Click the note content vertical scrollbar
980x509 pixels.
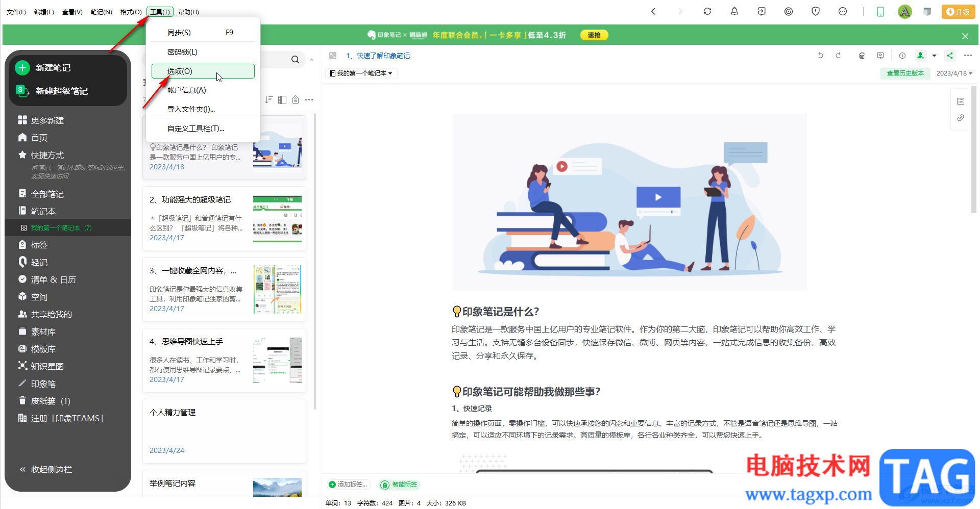coord(974,149)
